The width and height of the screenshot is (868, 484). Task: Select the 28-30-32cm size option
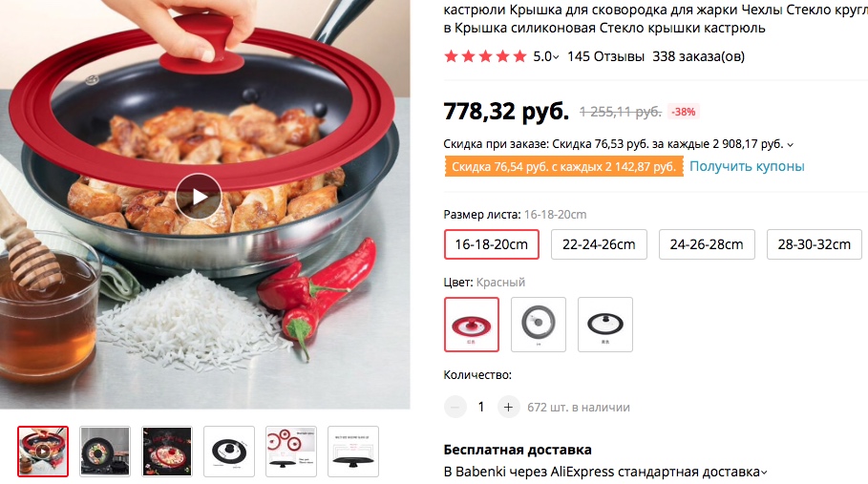coord(815,244)
